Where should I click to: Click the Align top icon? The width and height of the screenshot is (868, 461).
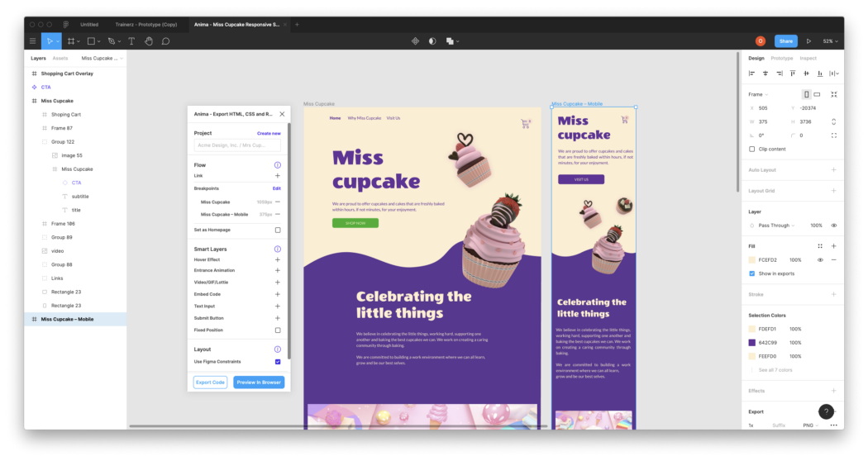pyautogui.click(x=793, y=73)
